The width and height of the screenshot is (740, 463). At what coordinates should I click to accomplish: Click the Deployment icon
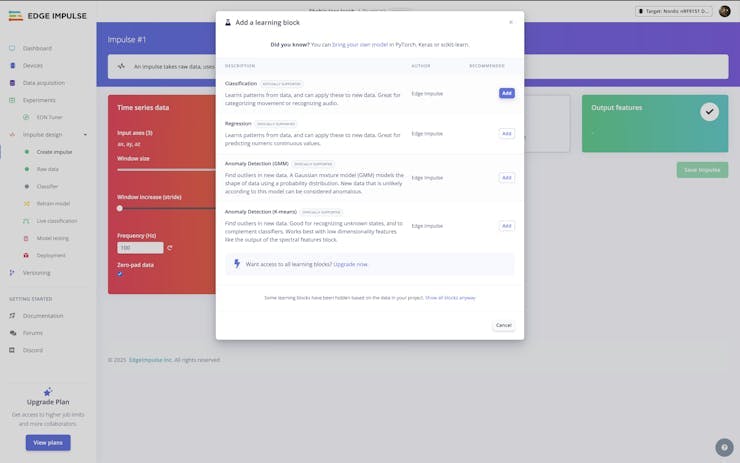tap(26, 255)
